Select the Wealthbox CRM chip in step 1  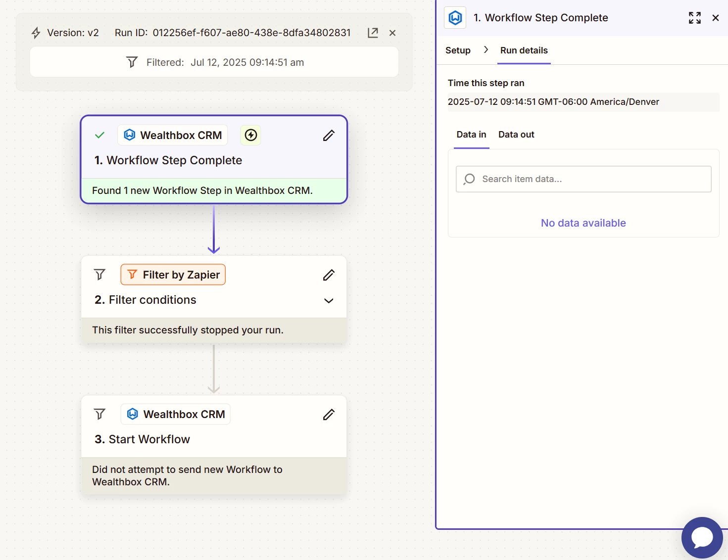(x=173, y=135)
